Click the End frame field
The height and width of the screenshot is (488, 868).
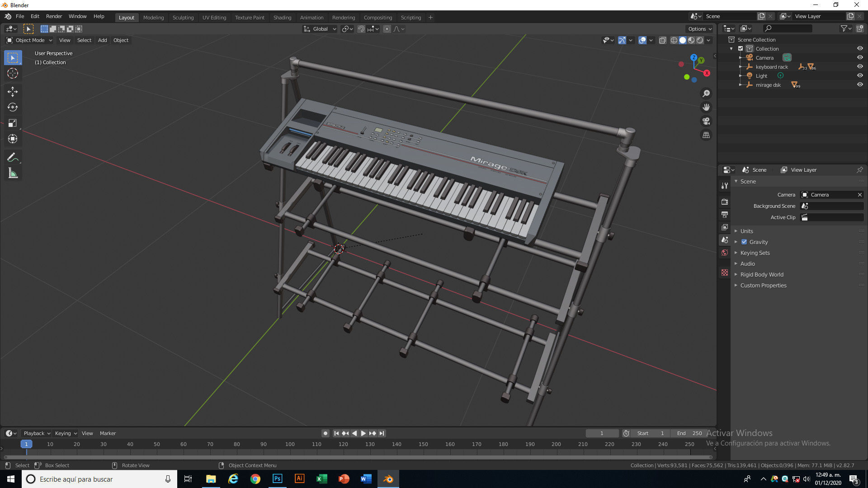[689, 433]
